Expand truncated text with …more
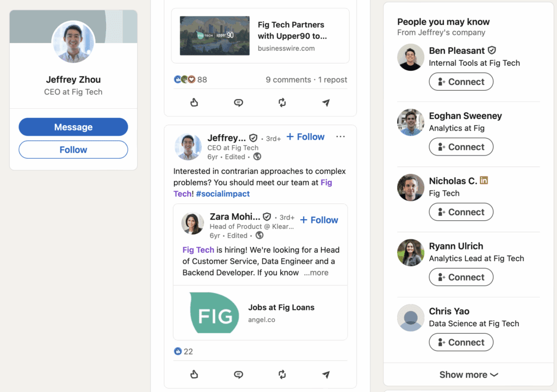This screenshot has width=557, height=392. pos(316,272)
